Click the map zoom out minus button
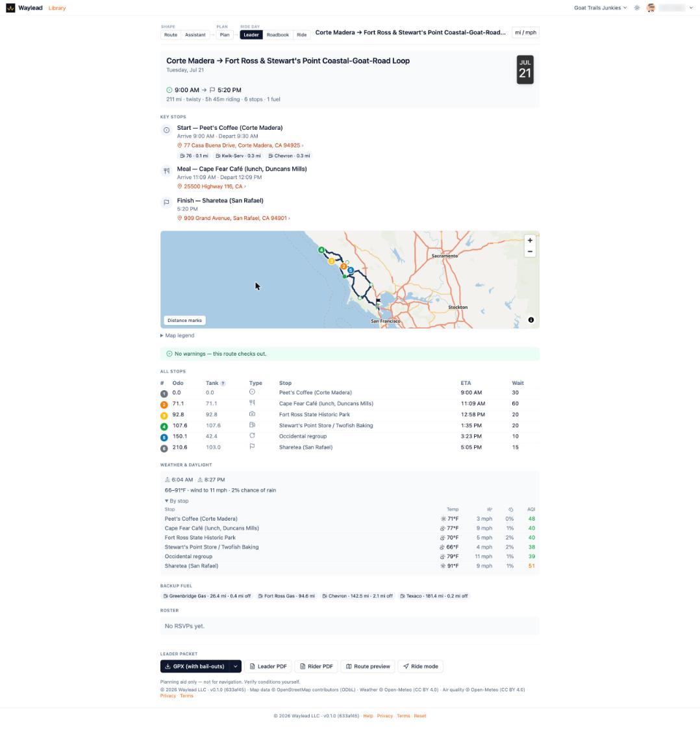 point(530,252)
